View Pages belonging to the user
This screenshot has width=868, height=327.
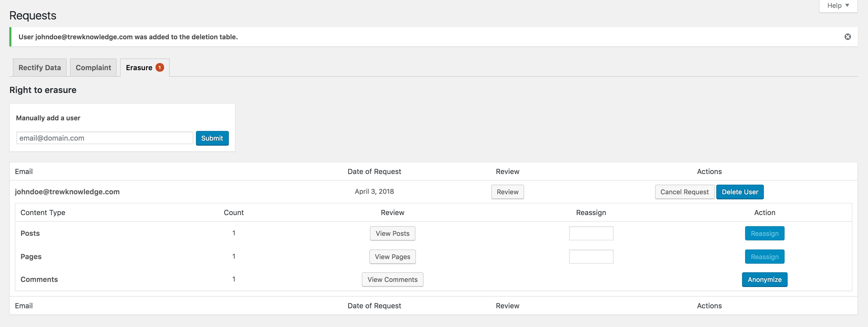392,257
